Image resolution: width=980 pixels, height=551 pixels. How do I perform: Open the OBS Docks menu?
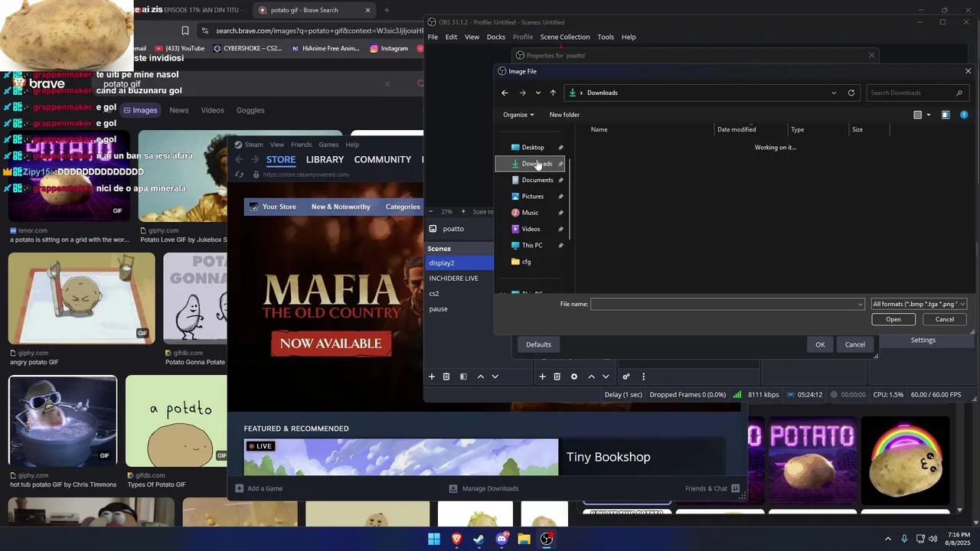496,37
